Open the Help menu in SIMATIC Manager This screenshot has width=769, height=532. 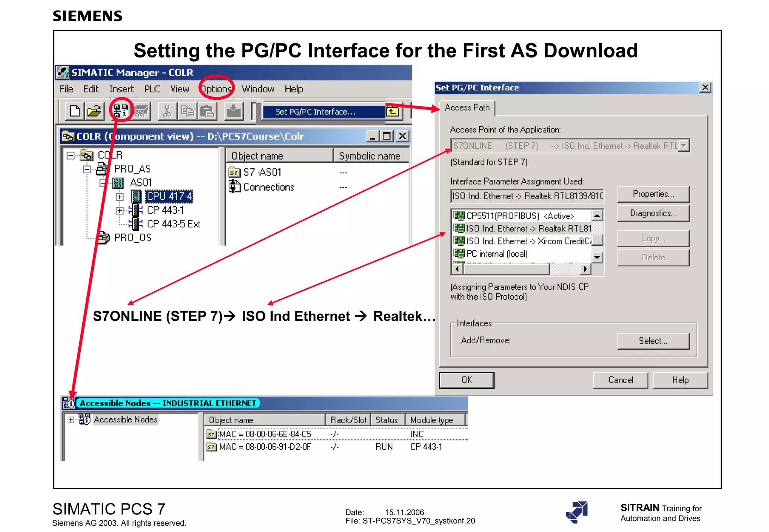click(294, 89)
